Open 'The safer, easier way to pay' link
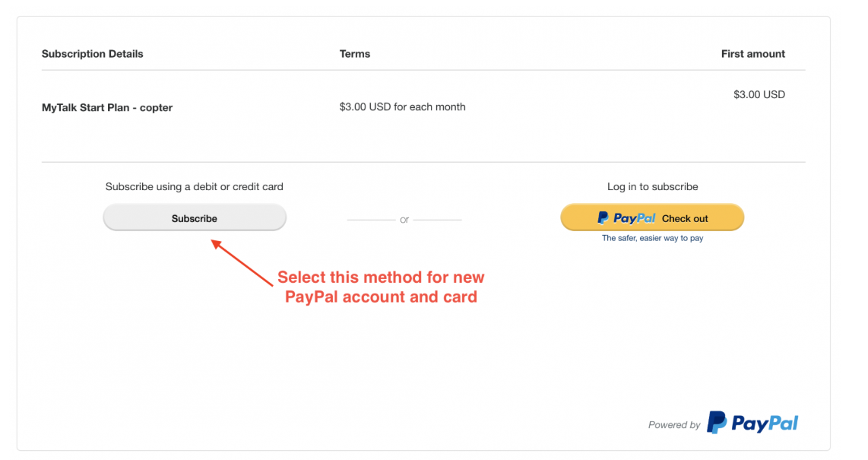This screenshot has height=460, width=868. tap(652, 237)
